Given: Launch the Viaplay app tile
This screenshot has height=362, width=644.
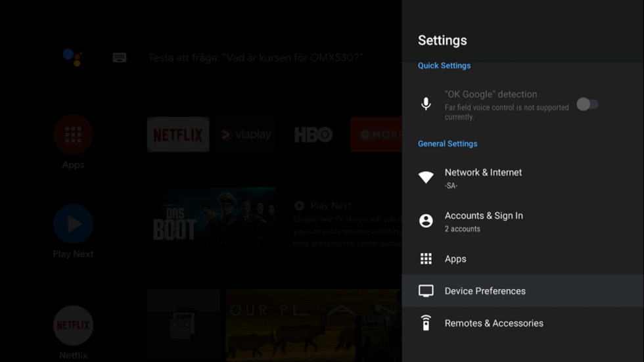Looking at the screenshot, I should [246, 134].
